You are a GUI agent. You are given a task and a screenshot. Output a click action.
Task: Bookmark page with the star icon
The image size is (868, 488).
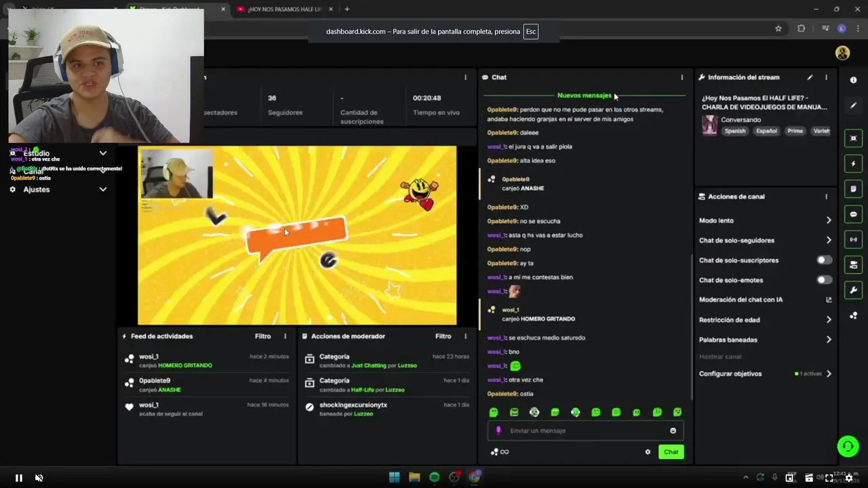pos(778,28)
